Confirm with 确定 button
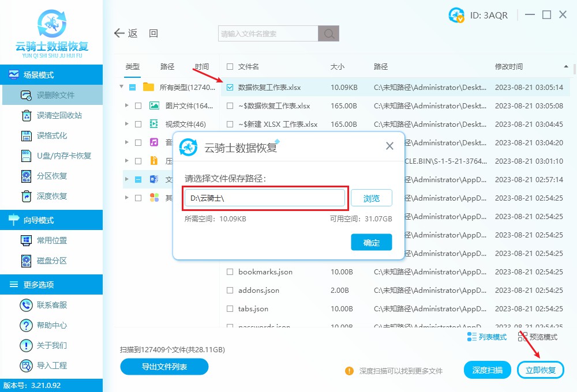Image resolution: width=577 pixels, height=392 pixels. pyautogui.click(x=371, y=242)
